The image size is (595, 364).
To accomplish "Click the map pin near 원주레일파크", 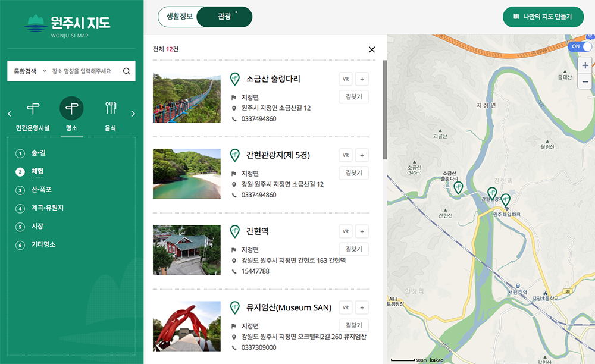I will tap(506, 200).
